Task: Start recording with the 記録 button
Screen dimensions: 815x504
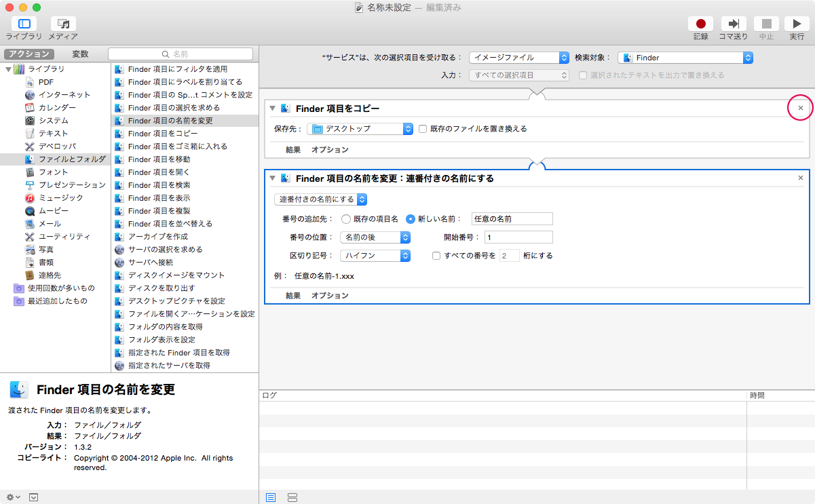Action: tap(701, 24)
